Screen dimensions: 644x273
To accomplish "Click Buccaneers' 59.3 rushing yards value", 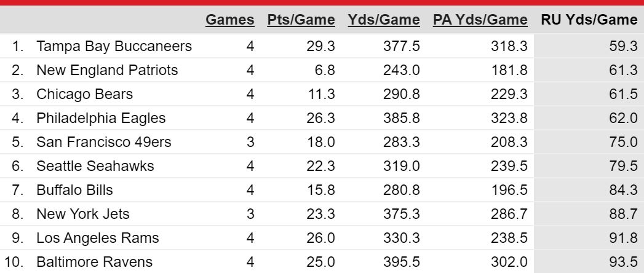I will point(624,46).
